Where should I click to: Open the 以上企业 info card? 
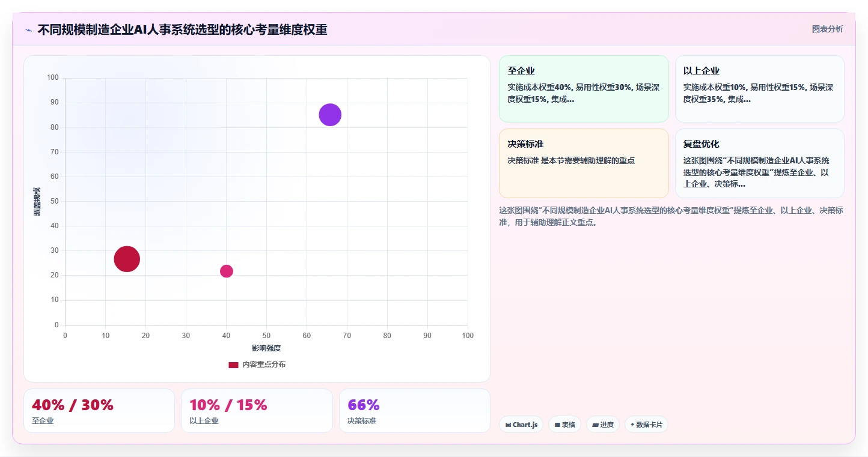pos(759,89)
